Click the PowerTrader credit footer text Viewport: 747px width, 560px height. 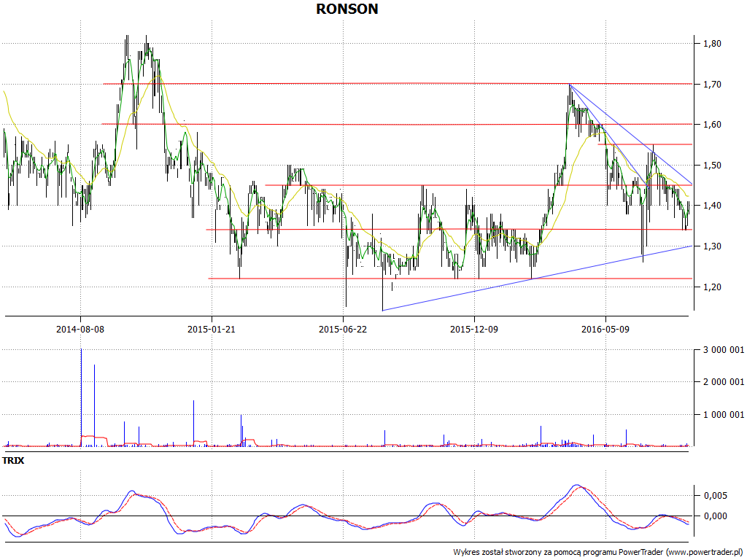pos(597,552)
